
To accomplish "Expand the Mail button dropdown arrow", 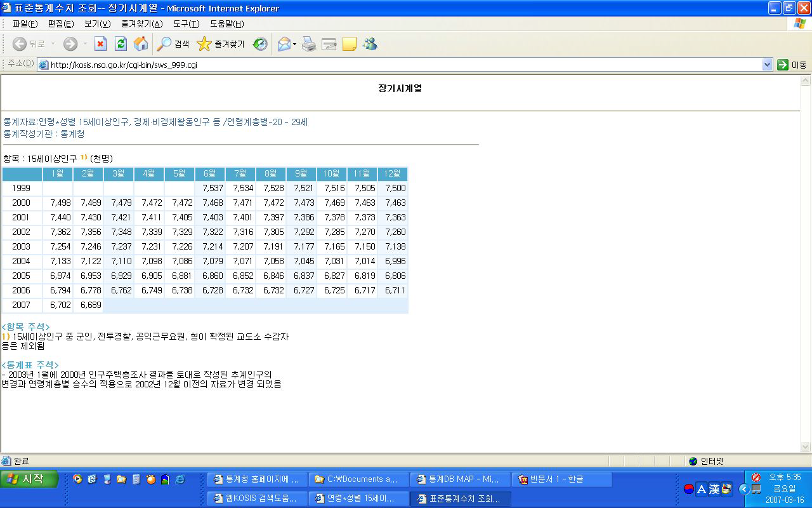I will click(x=294, y=44).
